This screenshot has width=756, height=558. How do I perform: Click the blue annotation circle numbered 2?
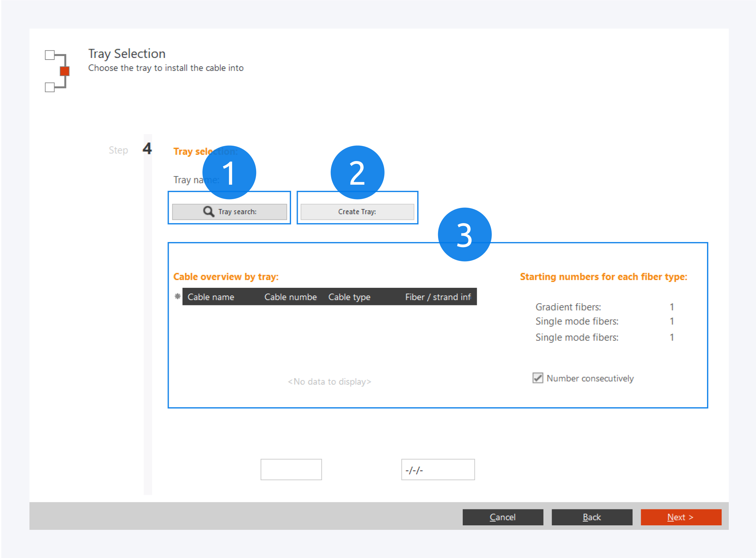click(357, 172)
